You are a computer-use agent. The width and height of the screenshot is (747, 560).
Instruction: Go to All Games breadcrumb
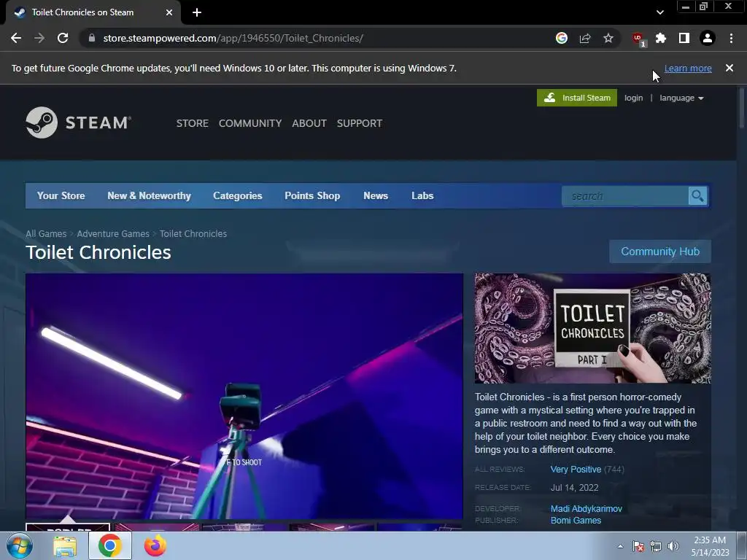tap(46, 234)
